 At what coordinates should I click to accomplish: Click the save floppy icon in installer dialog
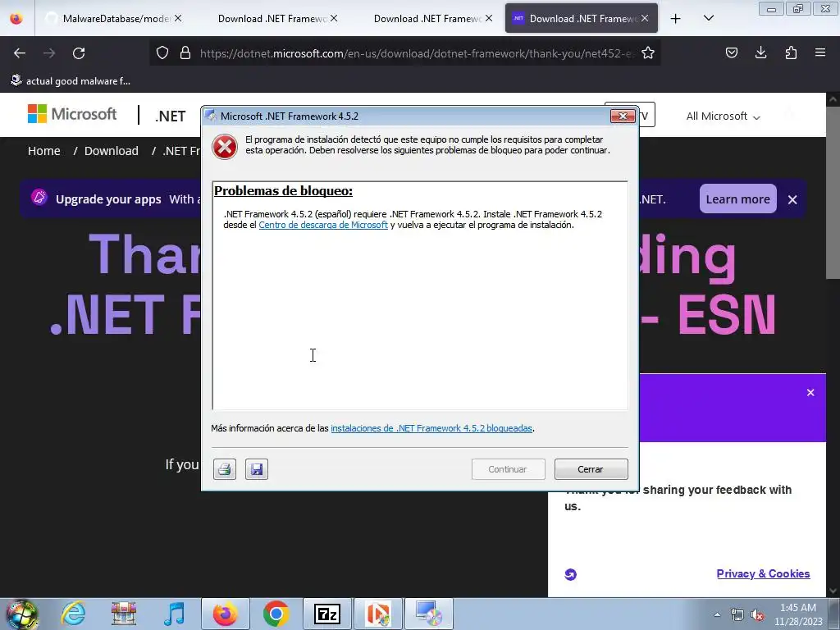(257, 469)
